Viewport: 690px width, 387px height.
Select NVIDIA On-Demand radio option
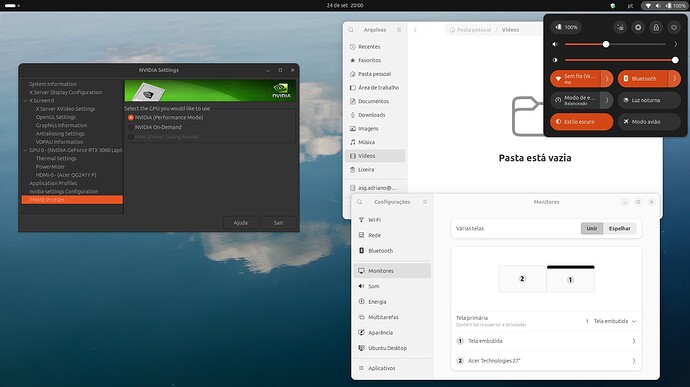131,127
